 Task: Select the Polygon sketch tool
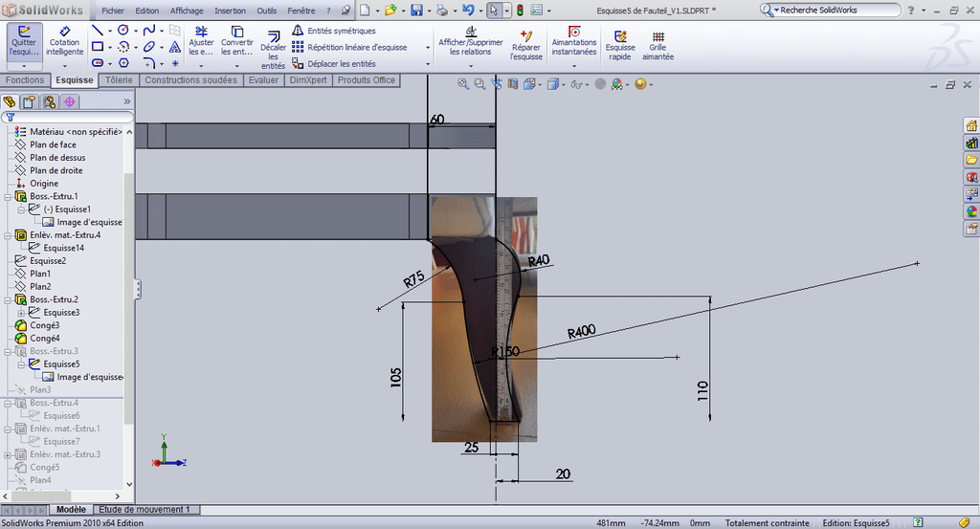(123, 63)
